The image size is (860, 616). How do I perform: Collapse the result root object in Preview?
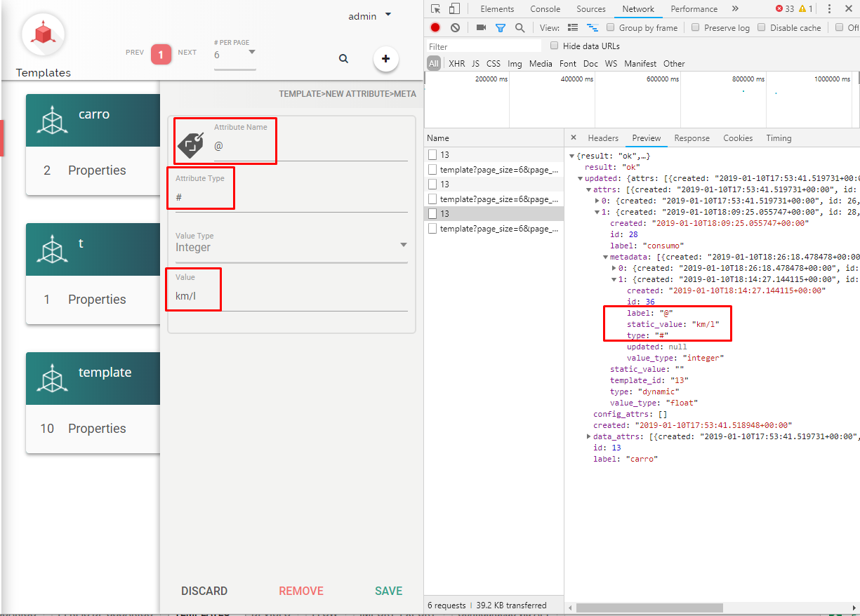click(571, 156)
